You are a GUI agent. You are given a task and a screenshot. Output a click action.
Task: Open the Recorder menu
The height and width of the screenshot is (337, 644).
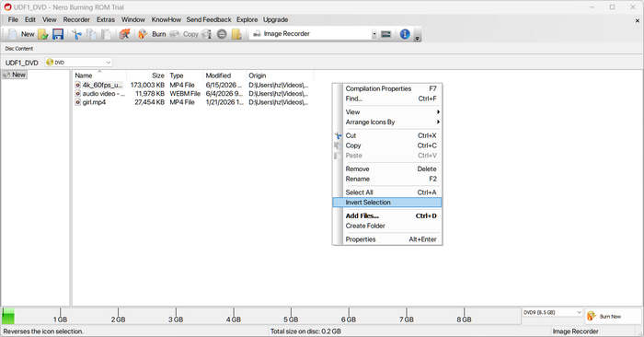[x=76, y=19]
